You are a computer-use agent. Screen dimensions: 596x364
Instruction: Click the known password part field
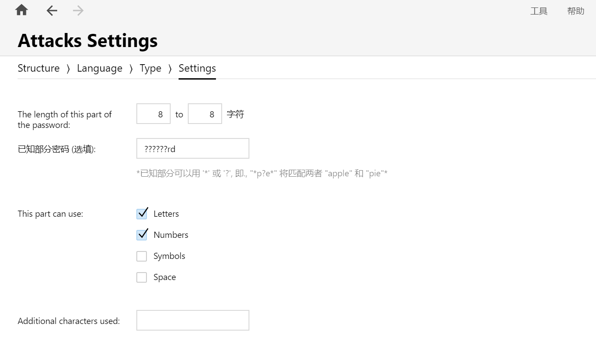pos(193,149)
